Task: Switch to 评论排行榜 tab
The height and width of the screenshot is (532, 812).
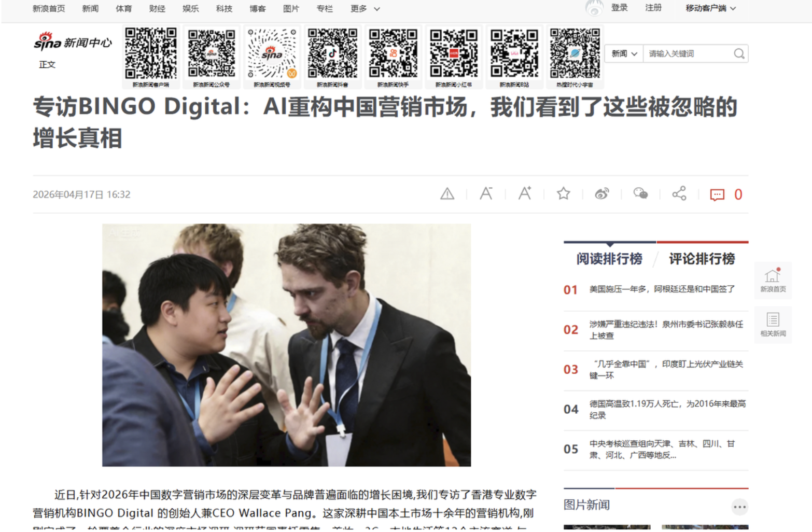Action: pyautogui.click(x=702, y=259)
